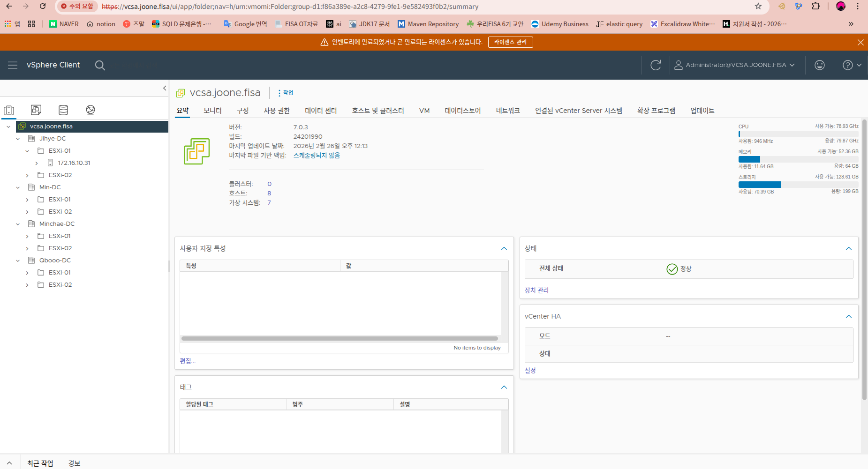This screenshot has width=868, height=469.
Task: Expand the bottom 최근 작업 panel
Action: [x=9, y=463]
